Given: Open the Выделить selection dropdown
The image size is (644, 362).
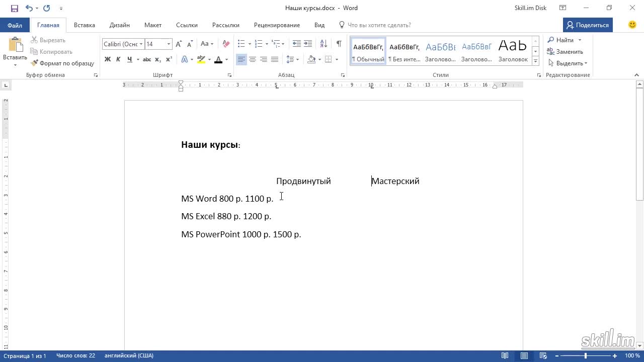Looking at the screenshot, I should pos(568,63).
